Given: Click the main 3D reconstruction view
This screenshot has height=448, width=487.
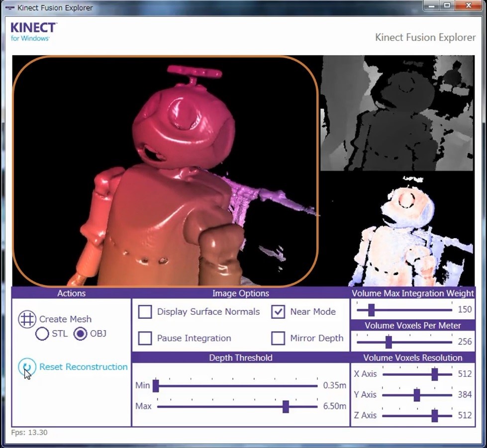Looking at the screenshot, I should tap(165, 171).
